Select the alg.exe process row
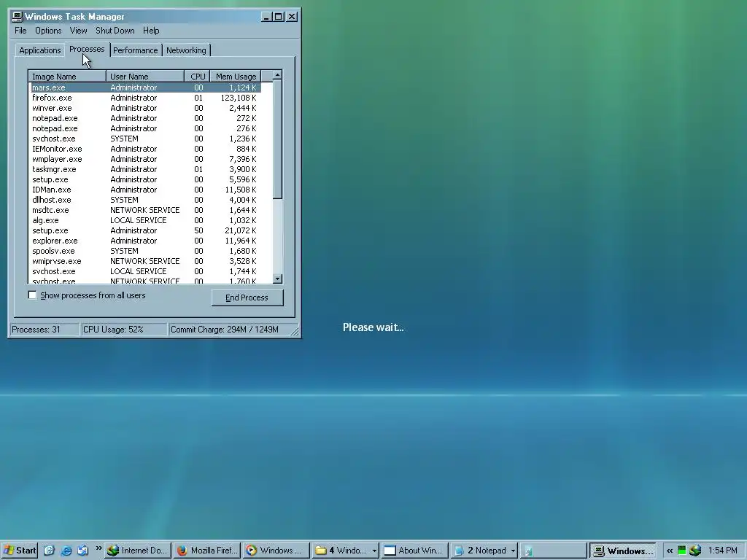The image size is (747, 560). [145, 220]
